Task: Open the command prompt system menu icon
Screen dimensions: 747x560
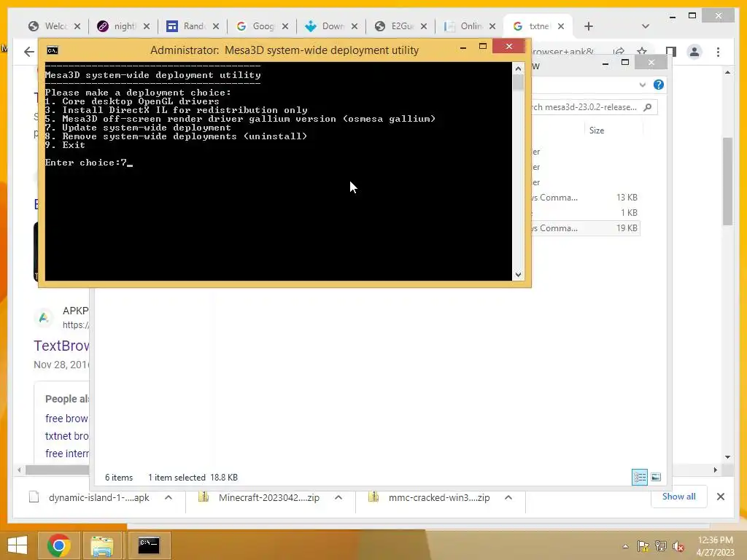Action: 53,50
